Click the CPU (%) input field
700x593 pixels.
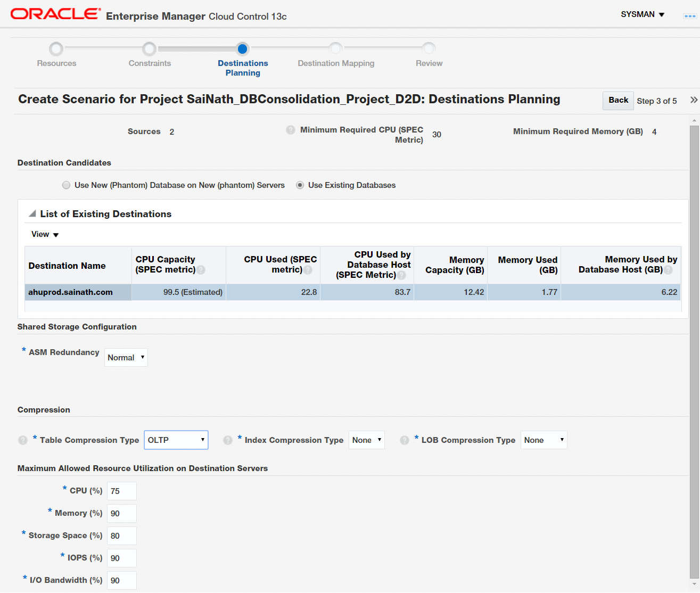122,491
